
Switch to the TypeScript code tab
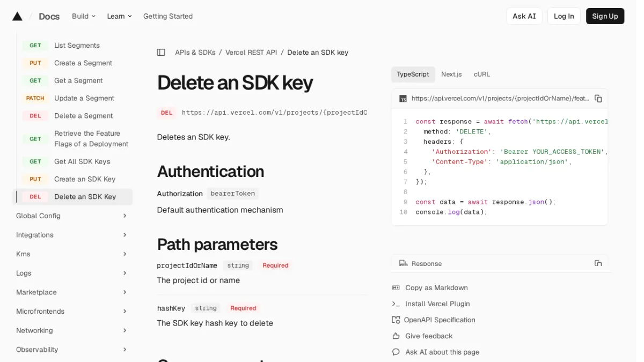(413, 75)
